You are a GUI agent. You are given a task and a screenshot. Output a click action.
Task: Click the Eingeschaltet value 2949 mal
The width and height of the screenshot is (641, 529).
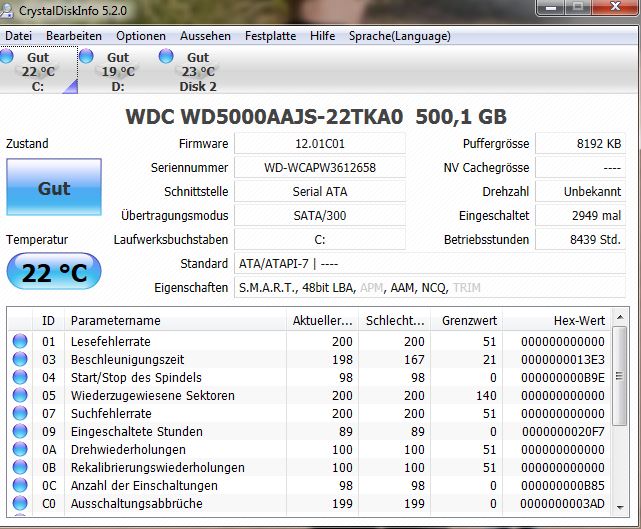coord(580,215)
